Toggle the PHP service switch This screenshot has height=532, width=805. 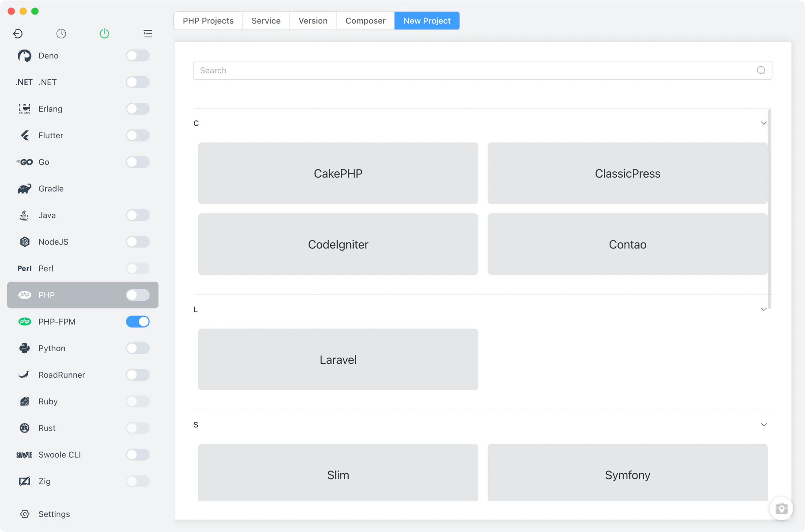138,295
